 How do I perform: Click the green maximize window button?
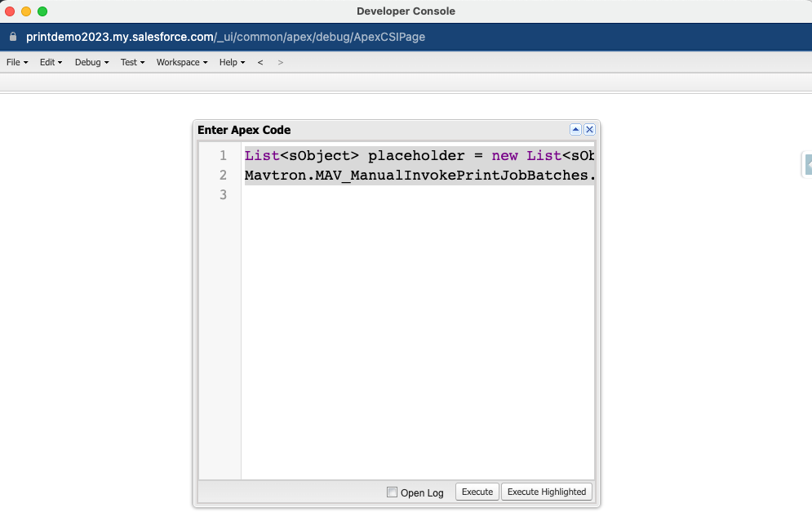tap(42, 11)
